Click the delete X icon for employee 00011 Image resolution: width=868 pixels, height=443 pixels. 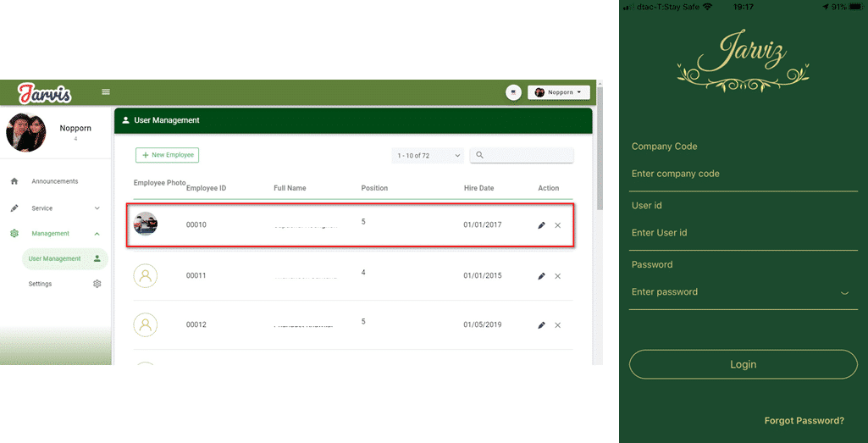(x=557, y=276)
